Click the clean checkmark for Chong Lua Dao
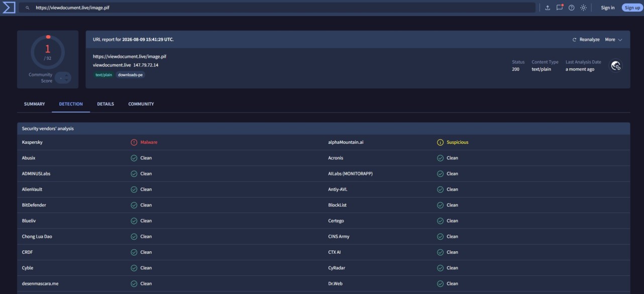This screenshot has width=644, height=294. tap(134, 236)
